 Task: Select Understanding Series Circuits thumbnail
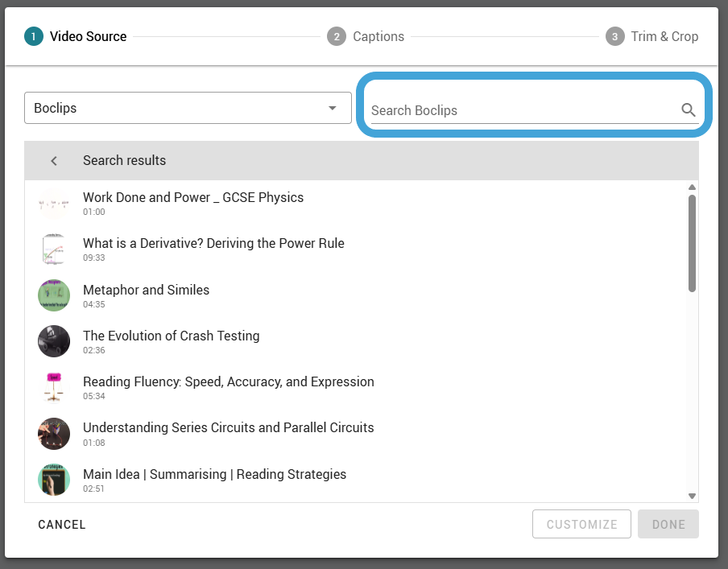tap(54, 434)
